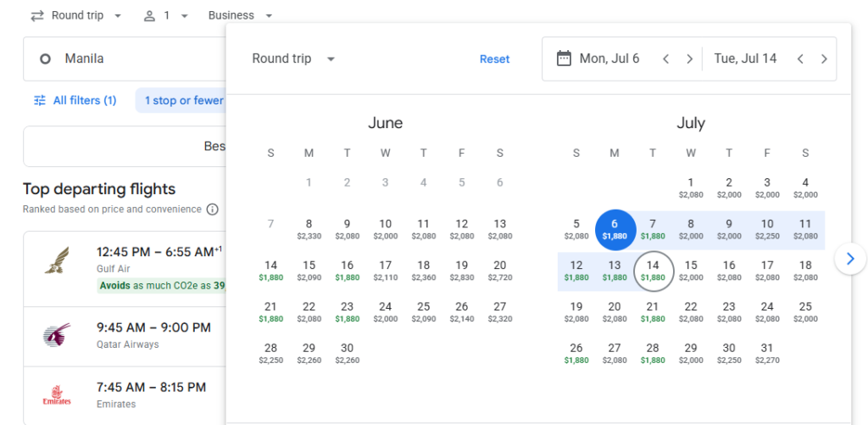Image resolution: width=868 pixels, height=425 pixels.
Task: Click the Manila origin field
Action: click(x=125, y=59)
